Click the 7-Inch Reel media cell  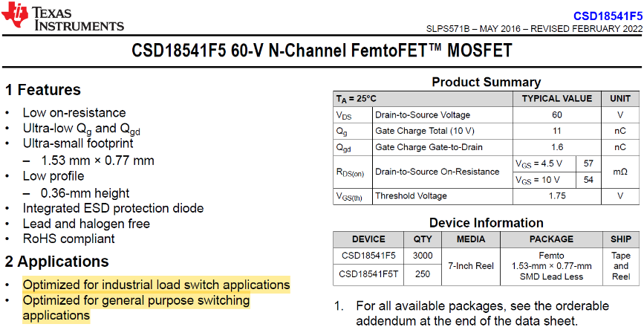click(470, 265)
